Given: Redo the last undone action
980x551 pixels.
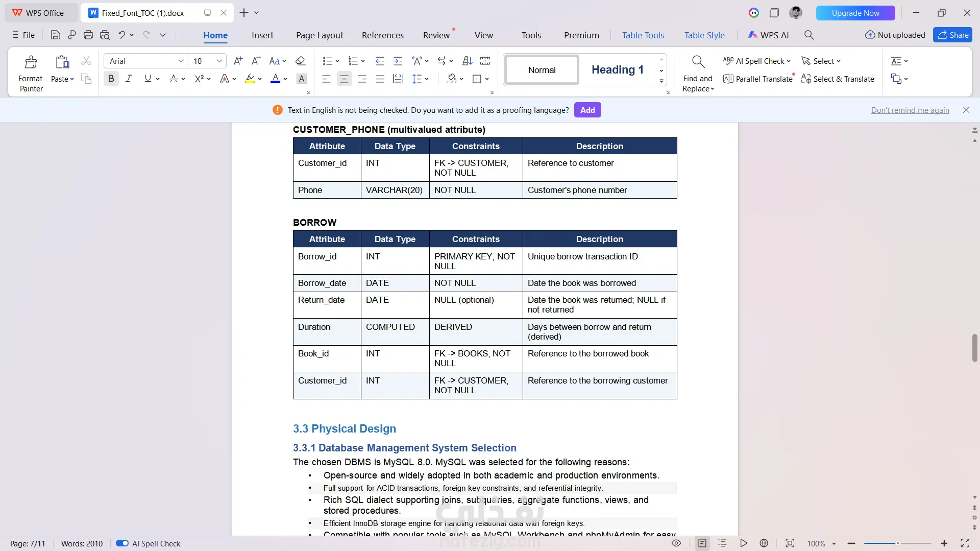Looking at the screenshot, I should [x=146, y=35].
